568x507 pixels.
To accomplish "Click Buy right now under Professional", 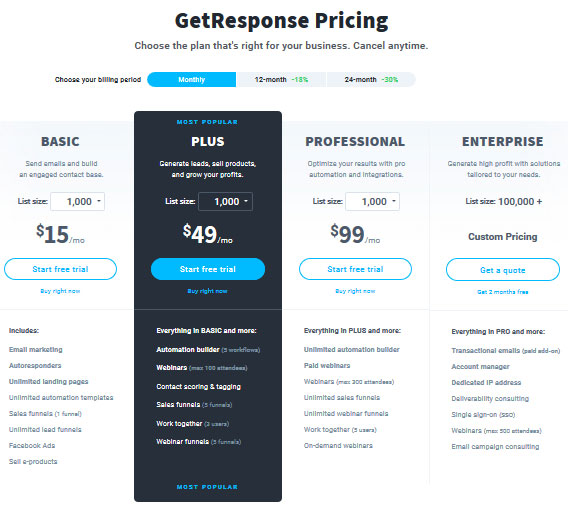I will click(355, 291).
